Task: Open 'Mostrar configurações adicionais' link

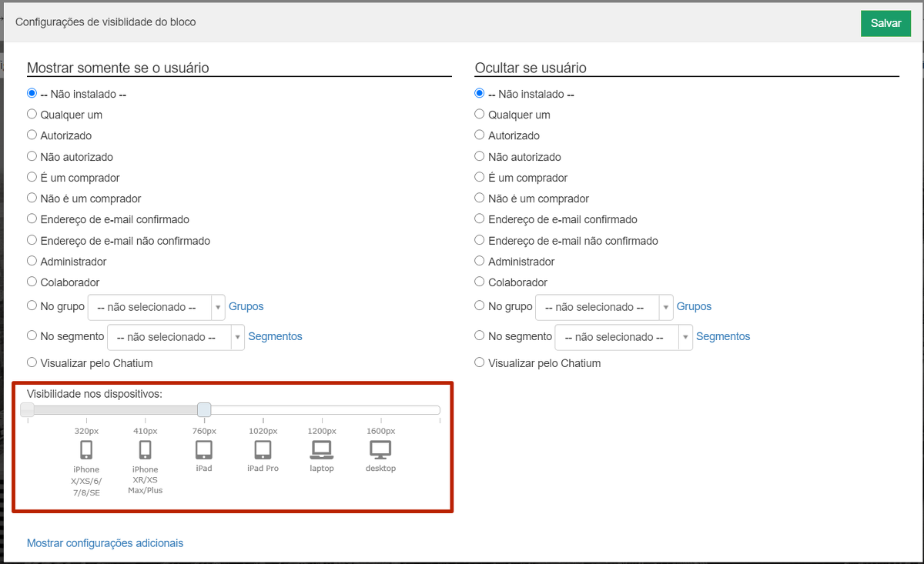Action: 105,543
